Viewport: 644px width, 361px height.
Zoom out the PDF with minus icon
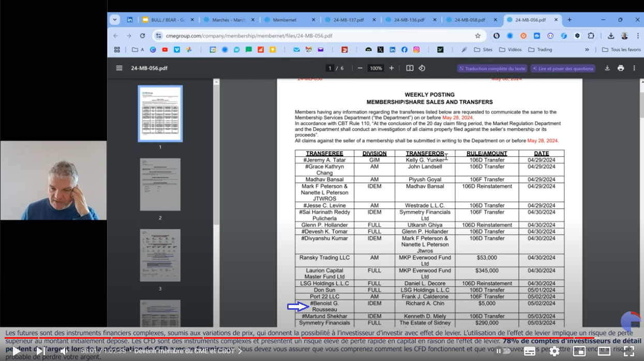[360, 68]
